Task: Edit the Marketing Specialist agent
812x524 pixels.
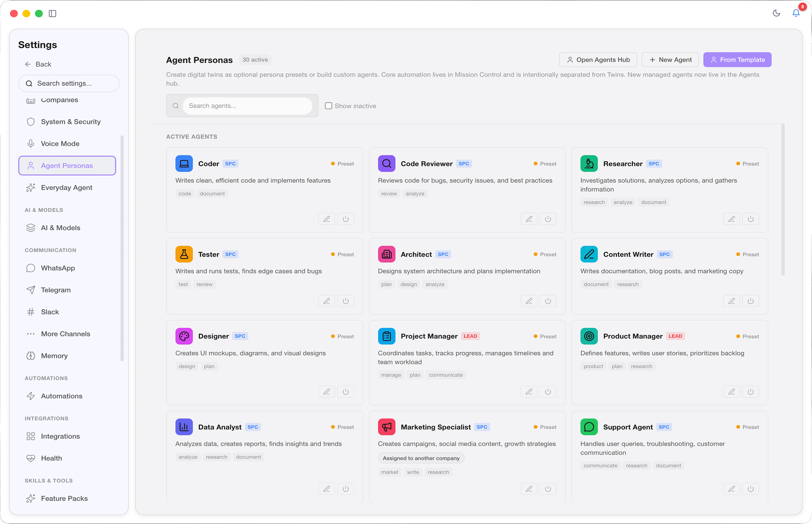Action: tap(529, 489)
